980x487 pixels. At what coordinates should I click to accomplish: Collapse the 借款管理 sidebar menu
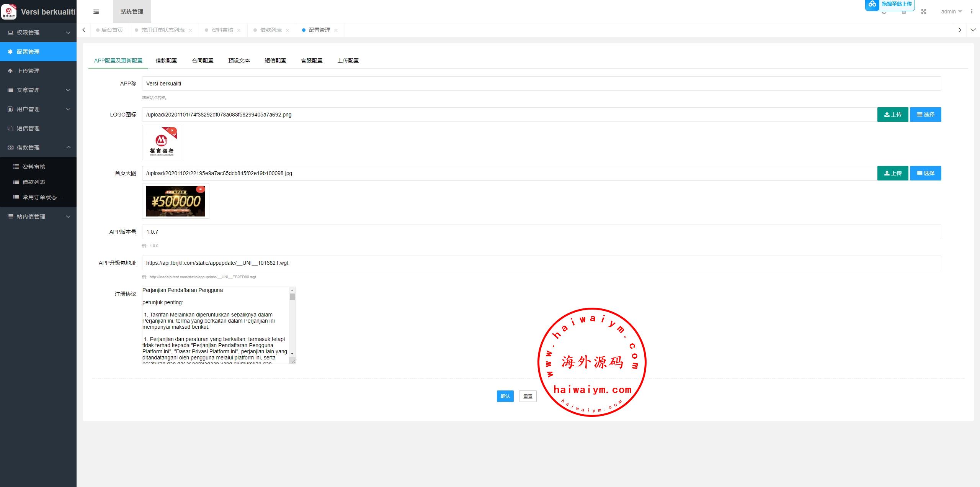tap(38, 148)
